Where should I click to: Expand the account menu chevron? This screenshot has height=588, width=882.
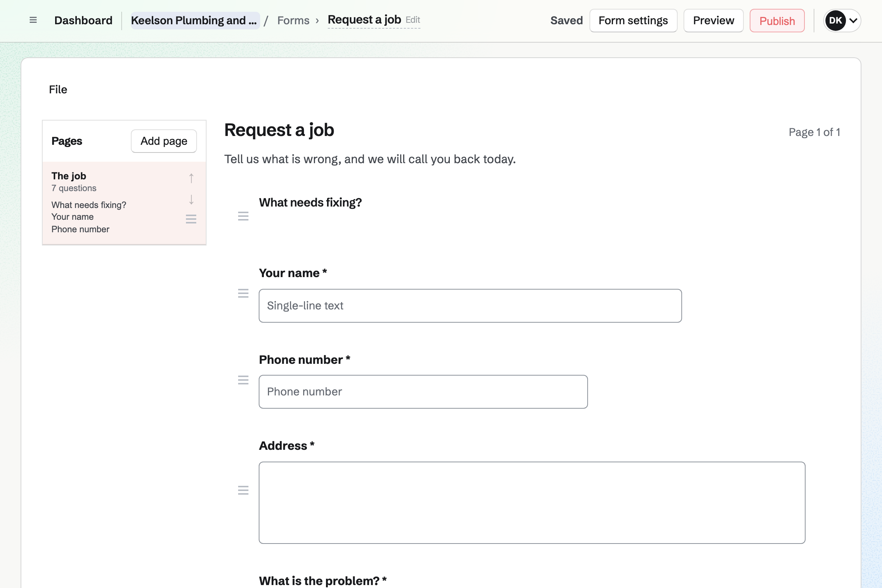tap(853, 21)
